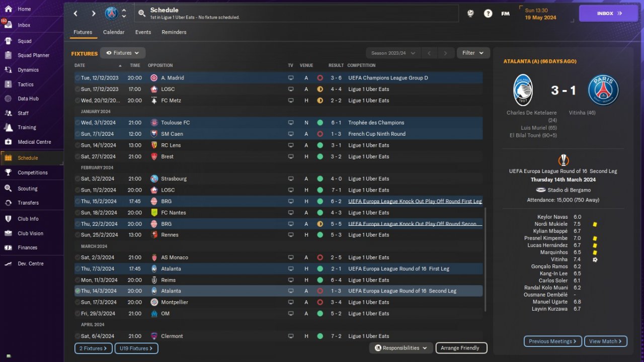The image size is (644, 362).
Task: Open the FM menu icon
Action: click(x=505, y=14)
